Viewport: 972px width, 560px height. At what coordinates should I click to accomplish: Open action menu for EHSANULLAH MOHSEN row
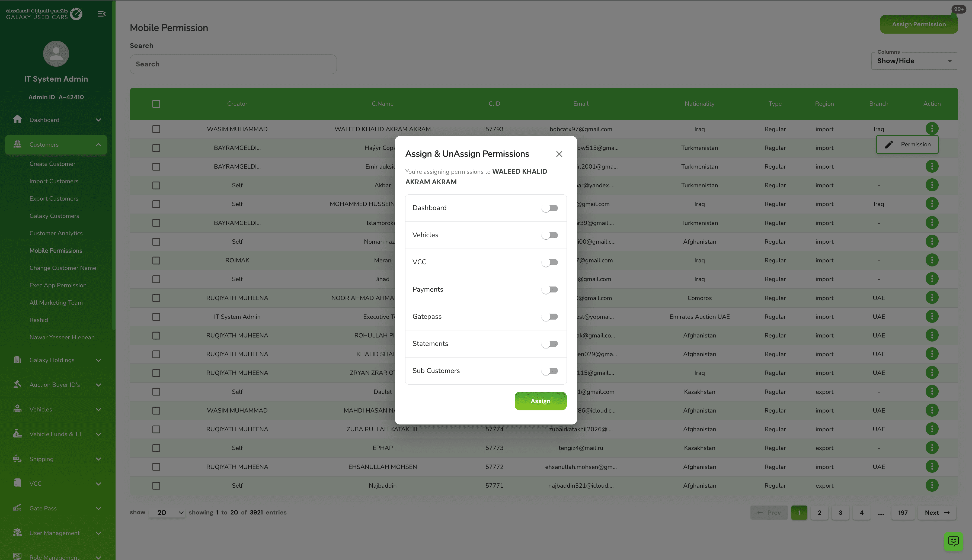tap(932, 466)
